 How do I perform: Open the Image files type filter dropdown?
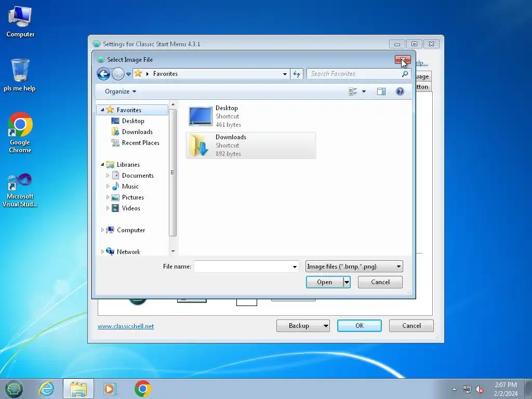click(354, 267)
